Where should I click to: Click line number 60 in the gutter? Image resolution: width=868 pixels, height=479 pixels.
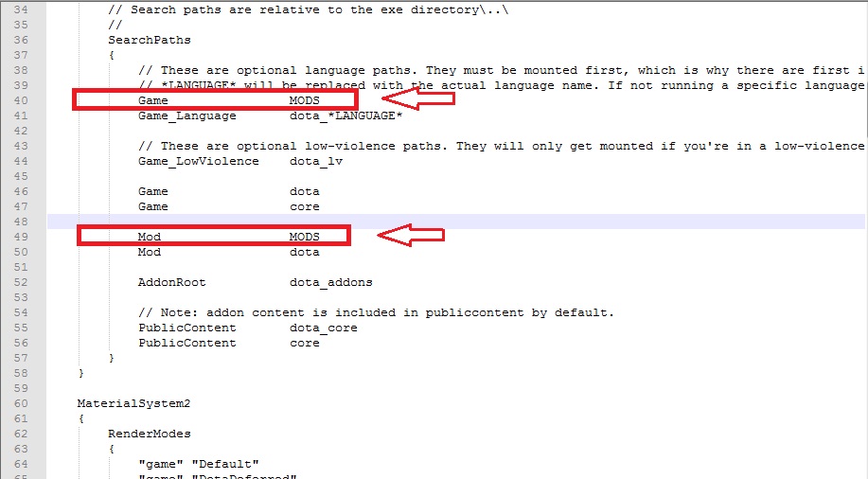21,403
